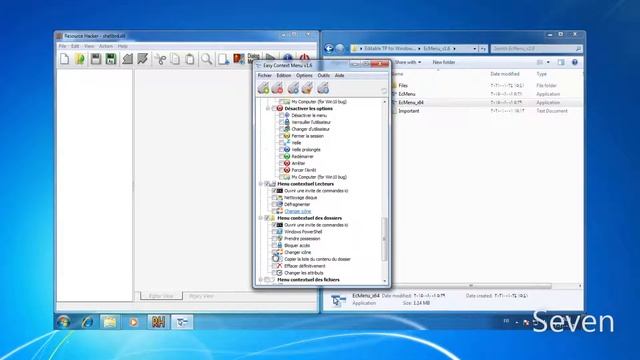The width and height of the screenshot is (640, 360).
Task: Open Find with magnifier icon
Action: 206,59
